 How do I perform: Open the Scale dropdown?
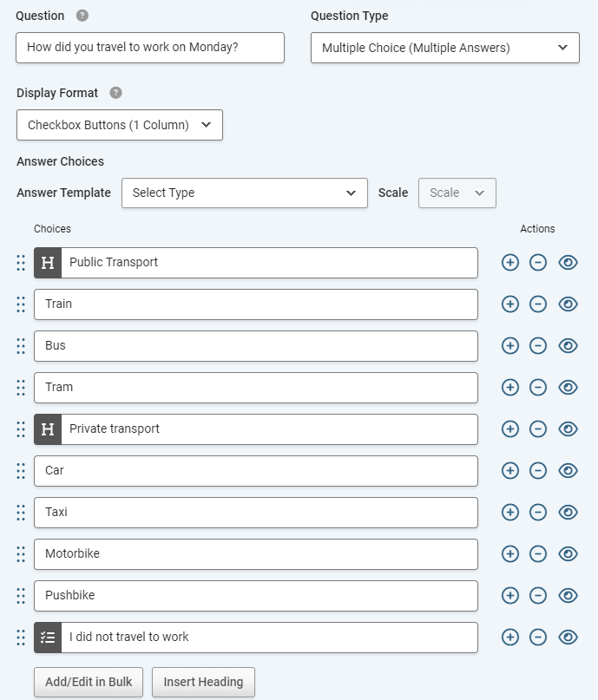pos(457,193)
